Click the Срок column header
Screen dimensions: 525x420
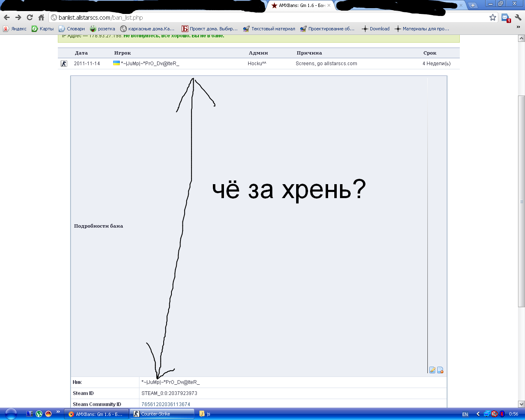pos(430,53)
